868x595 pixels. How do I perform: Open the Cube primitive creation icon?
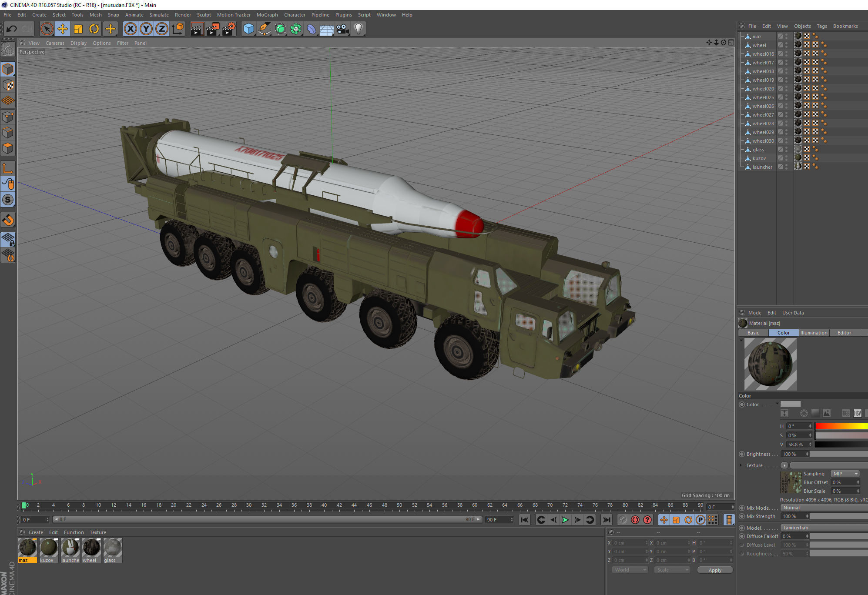coord(249,29)
